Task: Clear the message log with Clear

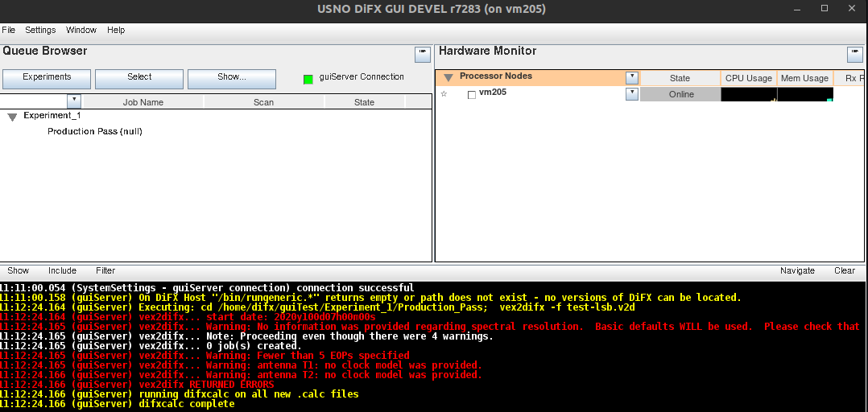Action: click(x=844, y=270)
